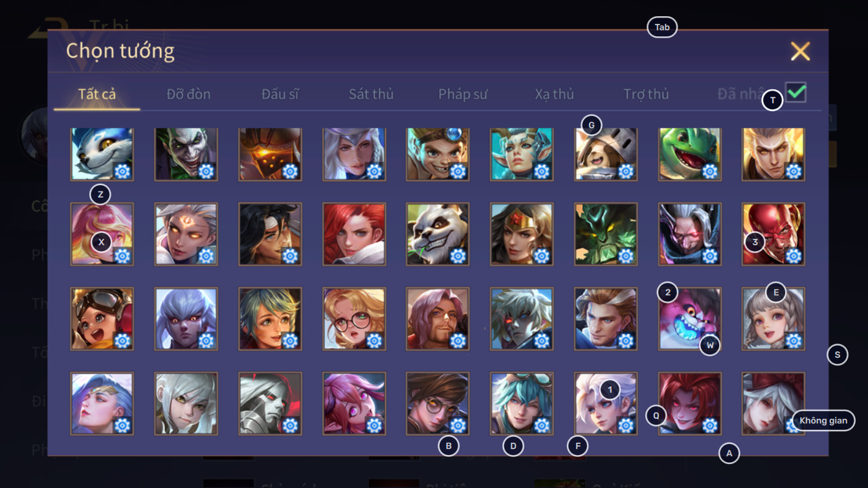Choose the panda hero portrait
The height and width of the screenshot is (488, 868).
(x=438, y=234)
